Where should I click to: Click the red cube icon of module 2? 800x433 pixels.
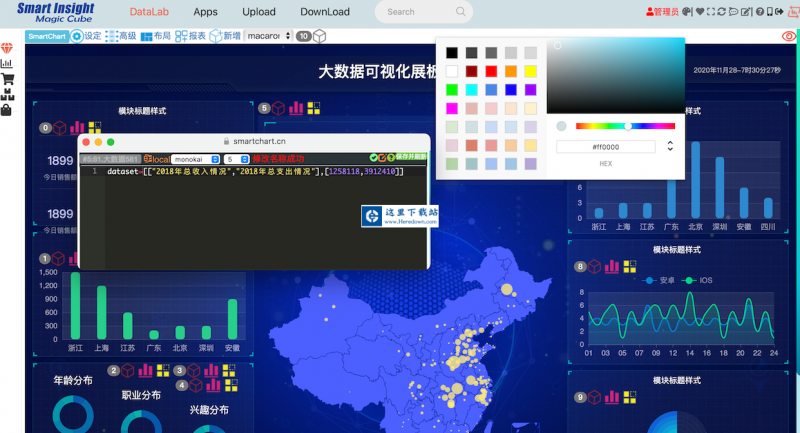(x=128, y=371)
